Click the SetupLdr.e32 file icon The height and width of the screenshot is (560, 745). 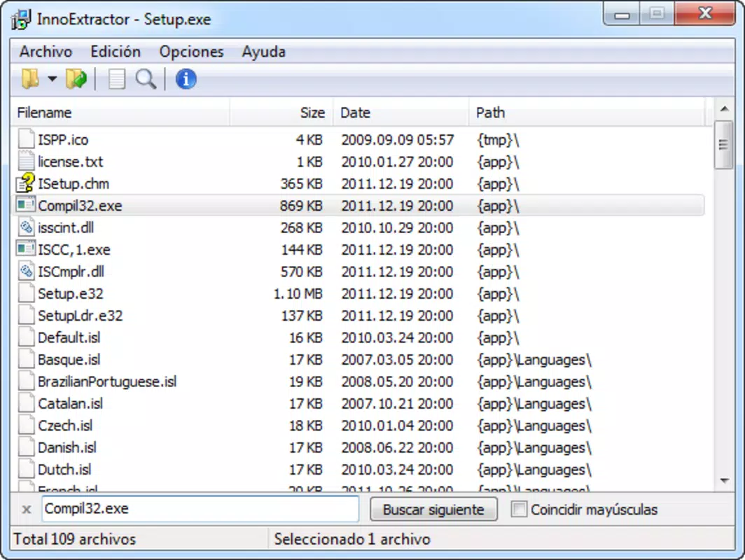(26, 315)
